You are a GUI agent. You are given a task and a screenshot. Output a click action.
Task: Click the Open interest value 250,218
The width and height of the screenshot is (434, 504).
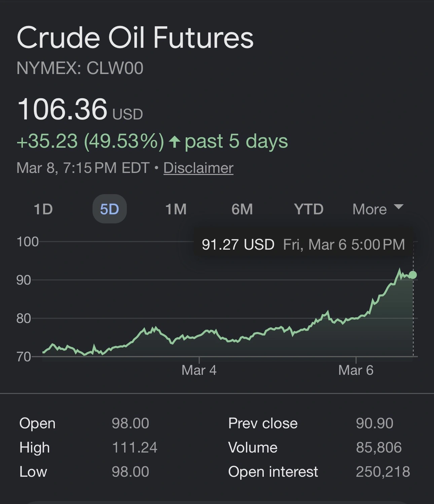click(383, 472)
